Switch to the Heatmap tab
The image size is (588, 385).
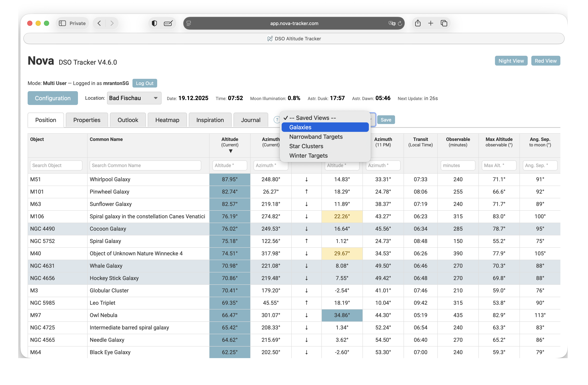coord(167,120)
